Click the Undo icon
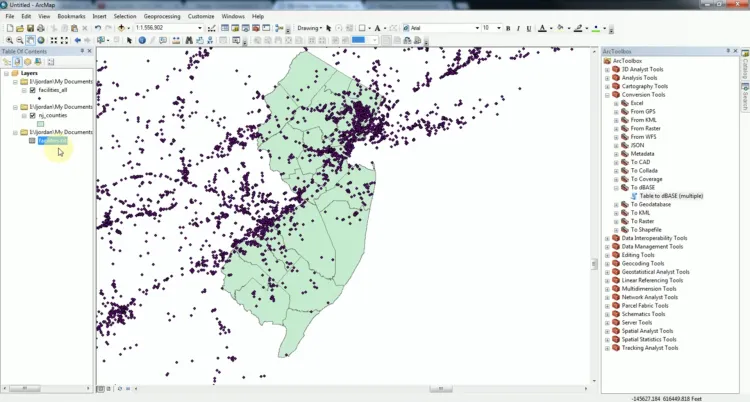The height and width of the screenshot is (402, 750). [98, 28]
